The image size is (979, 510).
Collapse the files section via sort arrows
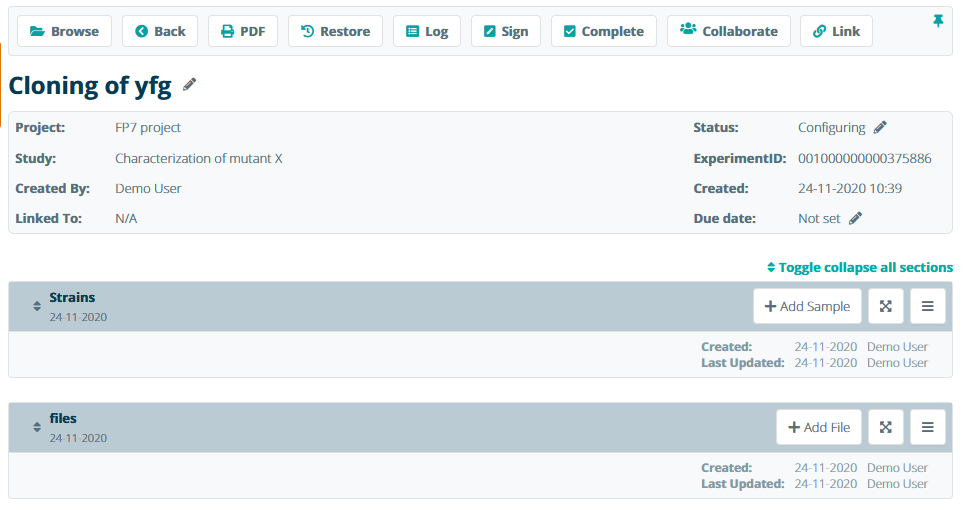click(x=37, y=427)
